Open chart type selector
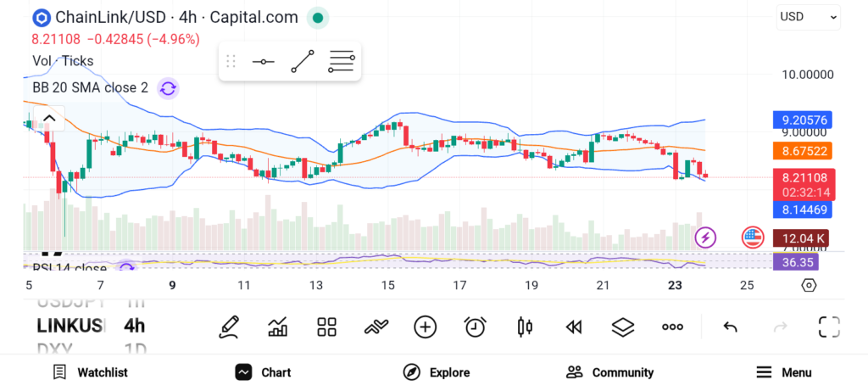 click(277, 327)
